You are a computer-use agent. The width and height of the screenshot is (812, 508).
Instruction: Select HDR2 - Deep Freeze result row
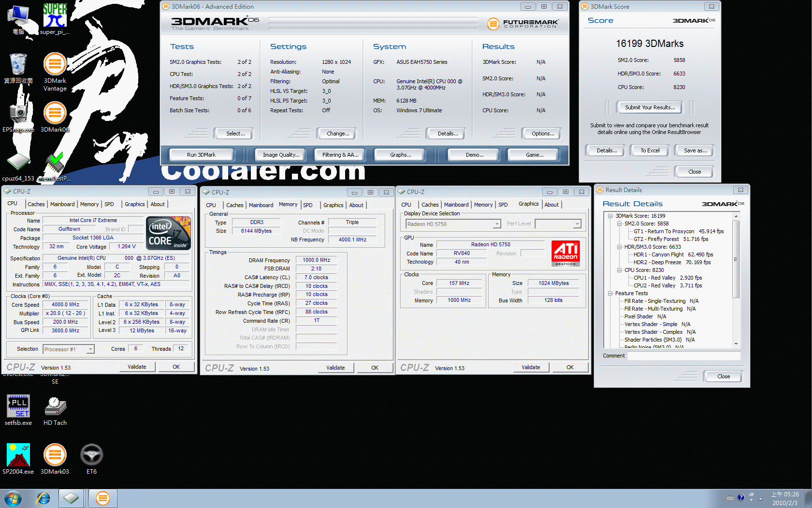coord(672,262)
